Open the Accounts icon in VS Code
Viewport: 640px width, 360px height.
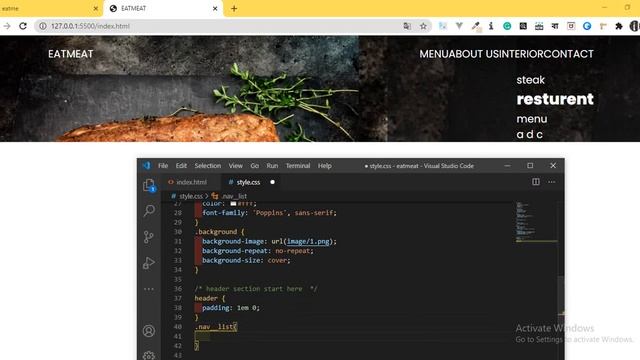click(x=149, y=331)
